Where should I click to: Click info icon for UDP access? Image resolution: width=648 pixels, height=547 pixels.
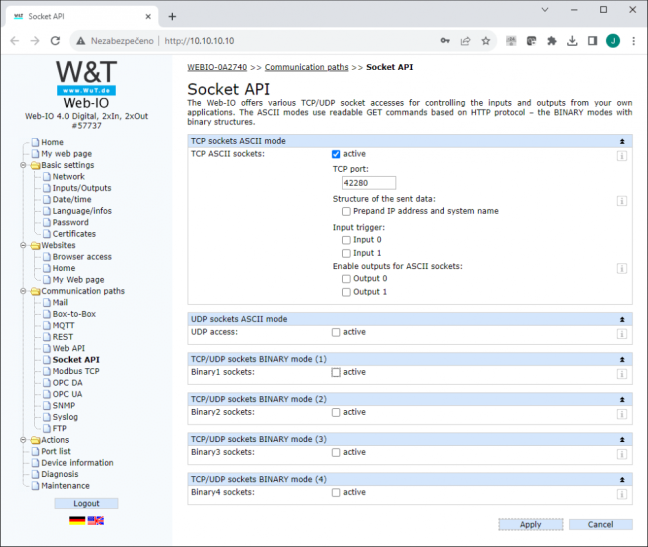(x=622, y=334)
